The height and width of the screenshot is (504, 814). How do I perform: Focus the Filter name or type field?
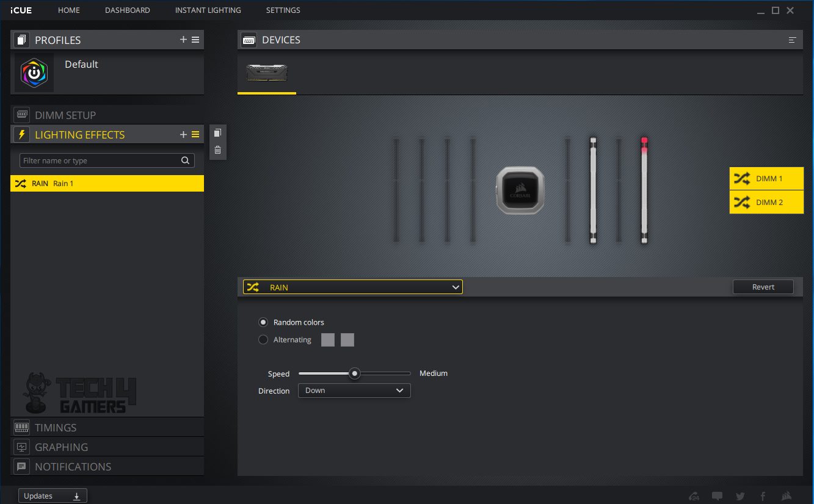[x=107, y=160]
